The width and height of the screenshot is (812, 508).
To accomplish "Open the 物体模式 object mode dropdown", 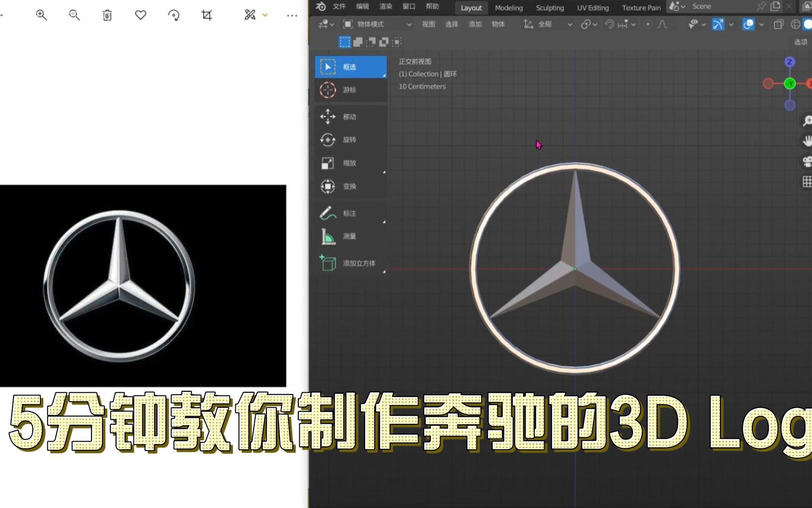I will pos(377,24).
